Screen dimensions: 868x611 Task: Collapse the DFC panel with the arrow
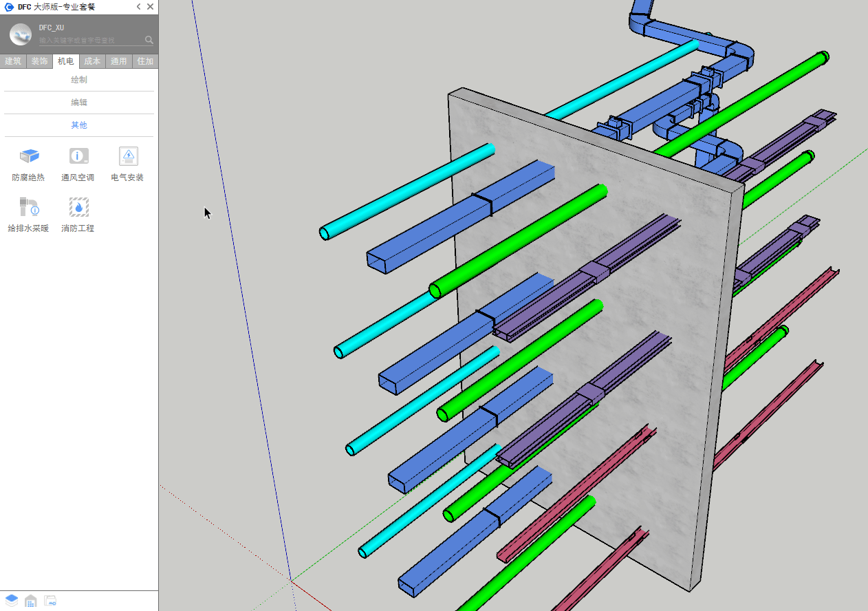[x=138, y=7]
